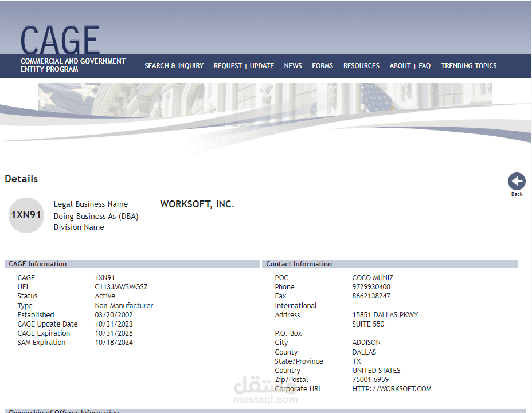Image resolution: width=532 pixels, height=413 pixels.
Task: Open the Resources menu
Action: [361, 66]
